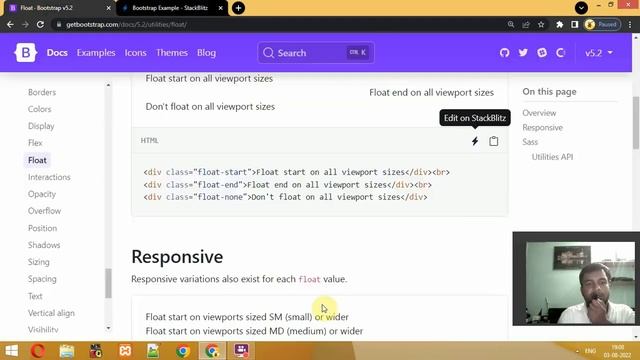Open Opacity in the sidebar
Image resolution: width=640 pixels, height=360 pixels.
[x=42, y=194]
